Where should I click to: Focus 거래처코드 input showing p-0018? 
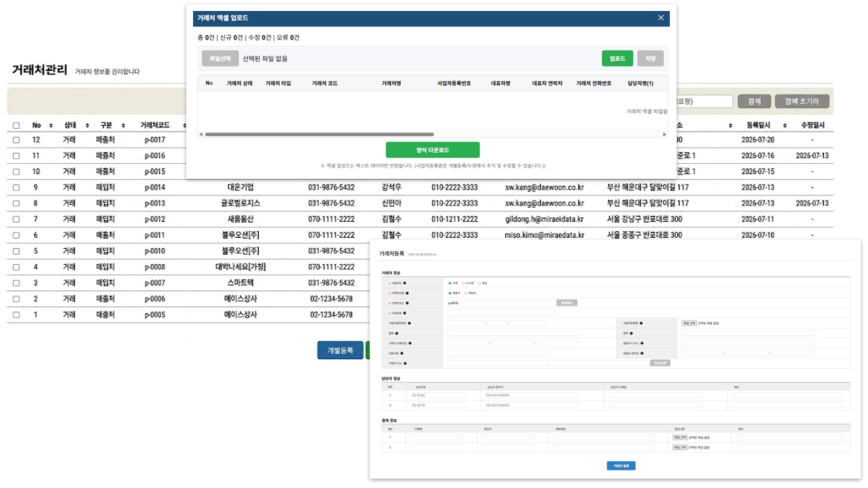click(x=502, y=303)
